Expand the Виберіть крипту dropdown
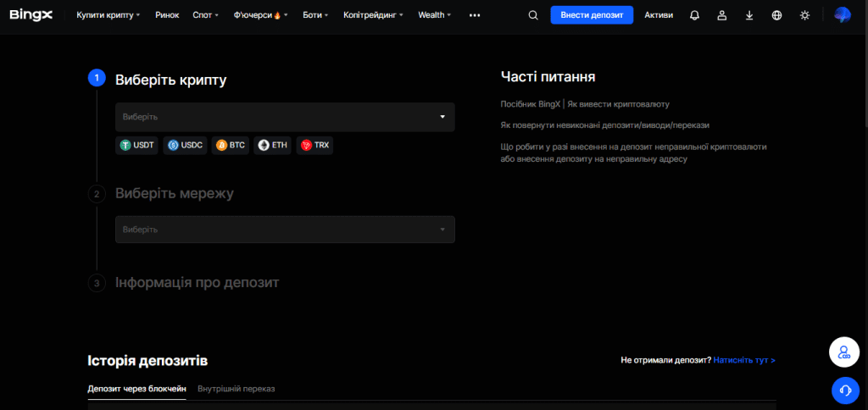Viewport: 868px width, 410px height. point(285,117)
